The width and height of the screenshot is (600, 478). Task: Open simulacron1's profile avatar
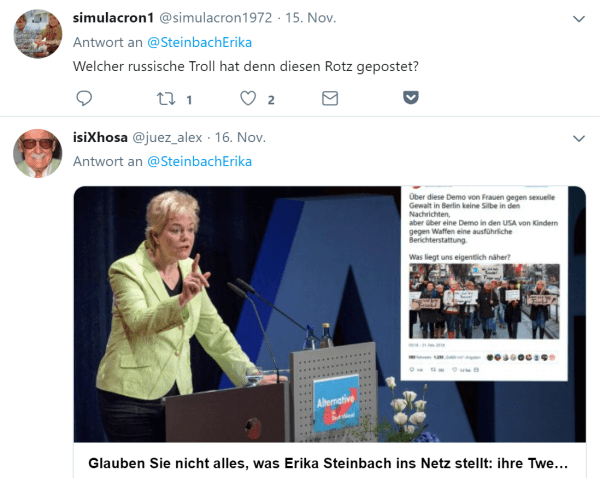coord(38,34)
